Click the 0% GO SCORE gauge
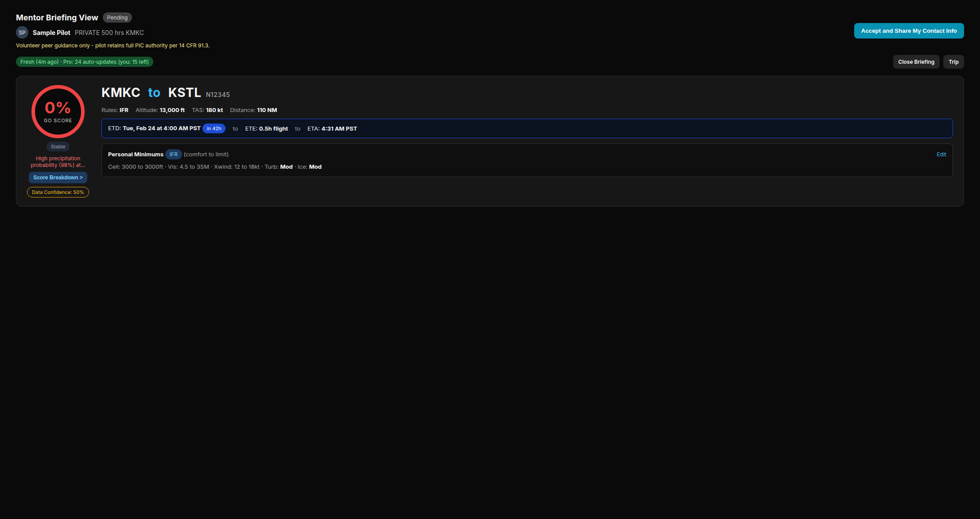Image resolution: width=980 pixels, height=519 pixels. (x=58, y=112)
